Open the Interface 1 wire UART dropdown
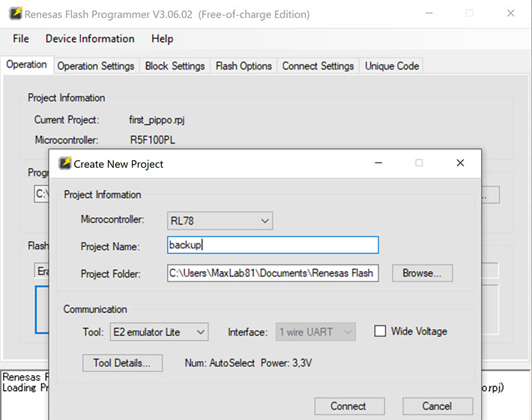The height and width of the screenshot is (420, 532). click(315, 332)
